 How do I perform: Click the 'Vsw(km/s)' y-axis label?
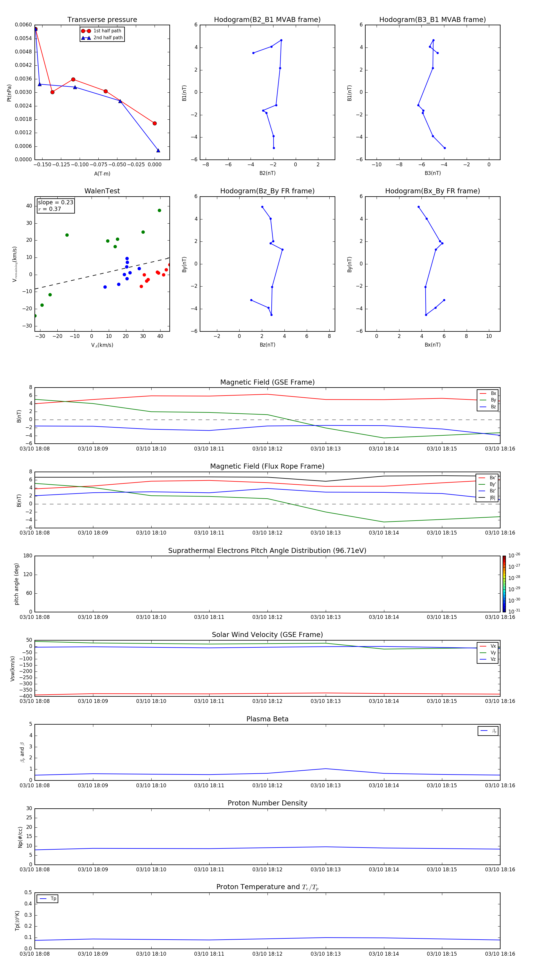click(12, 668)
